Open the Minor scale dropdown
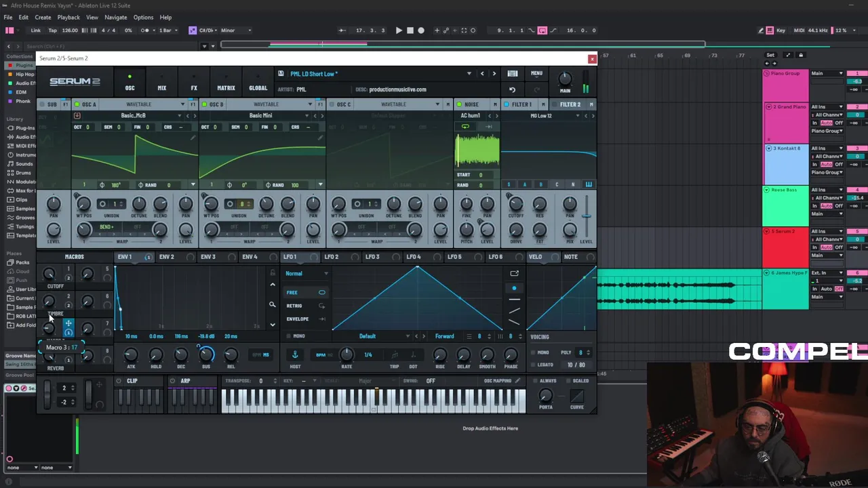The width and height of the screenshot is (868, 488). point(235,30)
